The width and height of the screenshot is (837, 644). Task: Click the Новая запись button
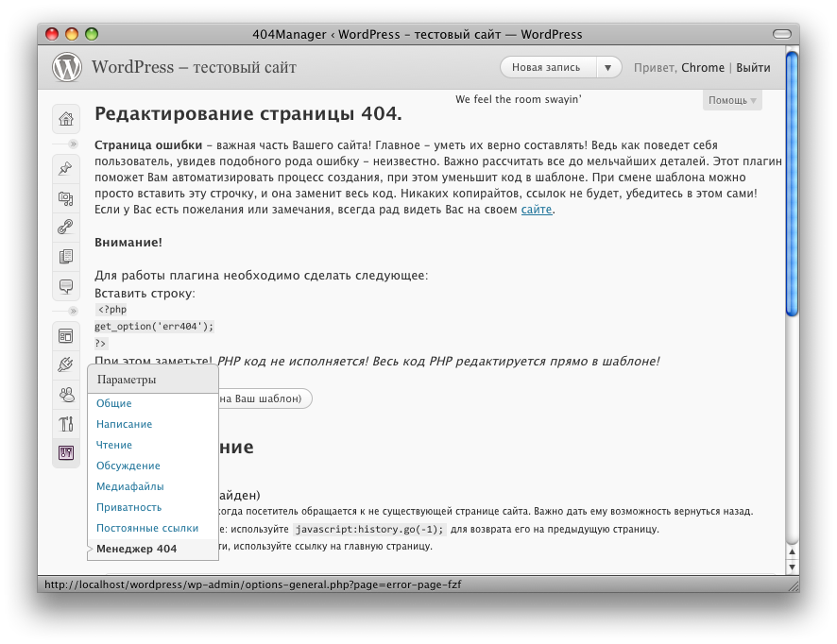(546, 68)
